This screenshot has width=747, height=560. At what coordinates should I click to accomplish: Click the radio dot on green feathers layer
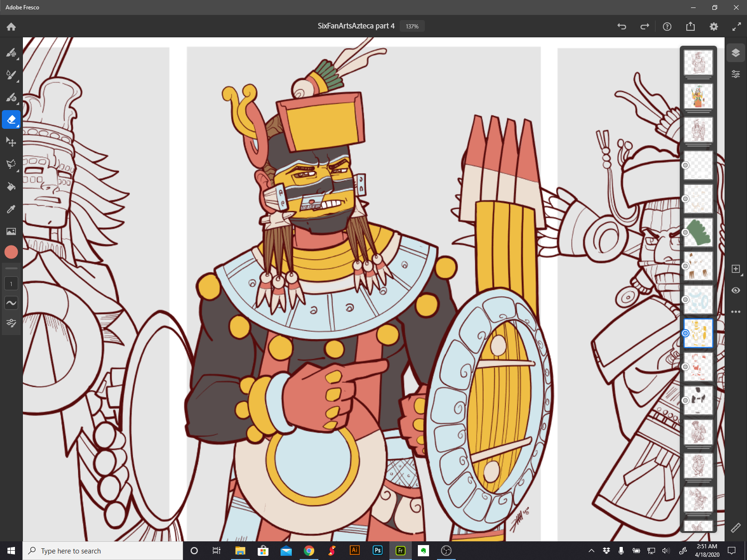pyautogui.click(x=685, y=232)
